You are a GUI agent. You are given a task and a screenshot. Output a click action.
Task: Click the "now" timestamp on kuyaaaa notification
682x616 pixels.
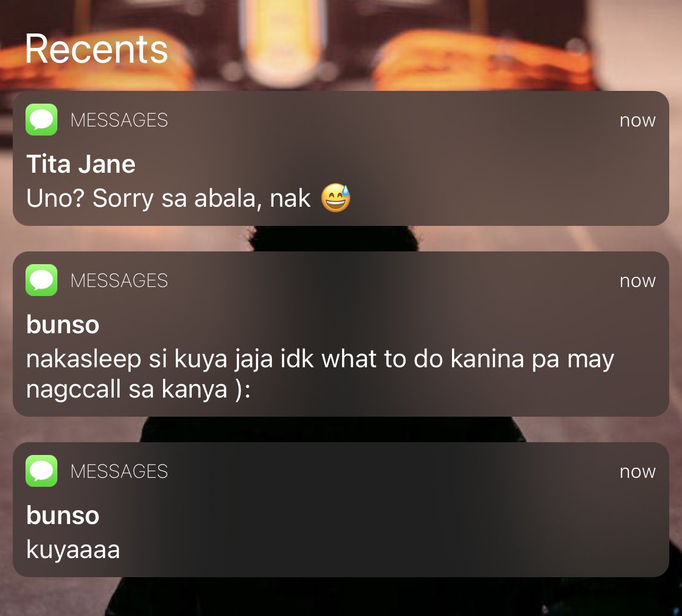(x=637, y=472)
